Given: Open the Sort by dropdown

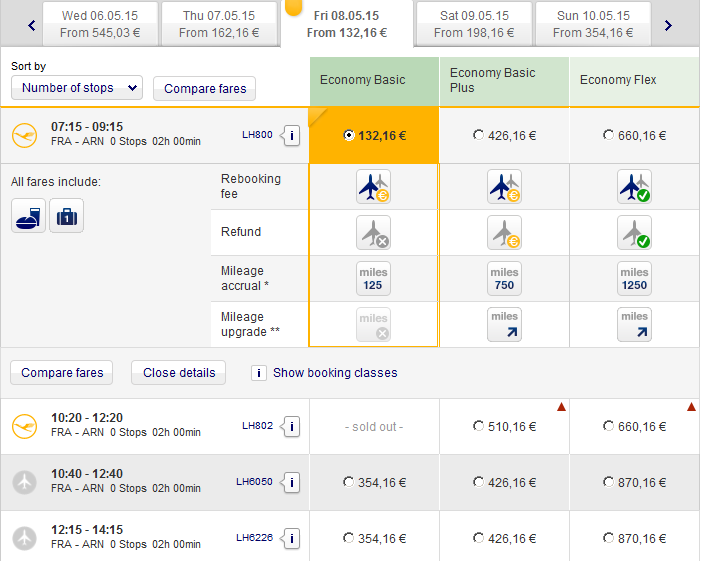Looking at the screenshot, I should click(77, 88).
